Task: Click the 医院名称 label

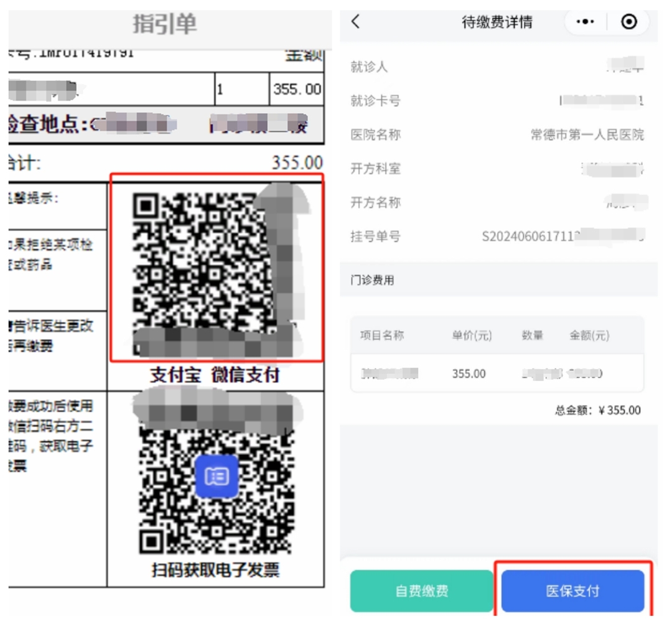Action: [375, 134]
